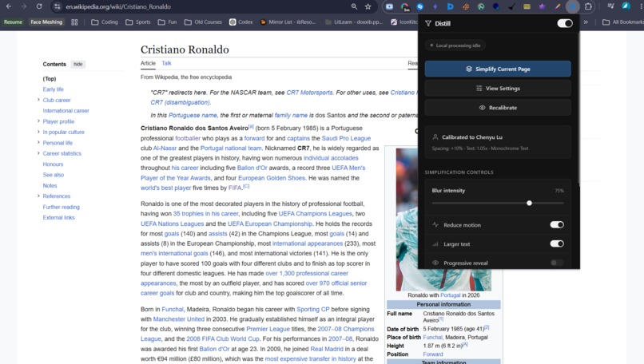Viewport: 644px width, 364px height.
Task: Bookmark this page with the star icon
Action: [368, 6]
